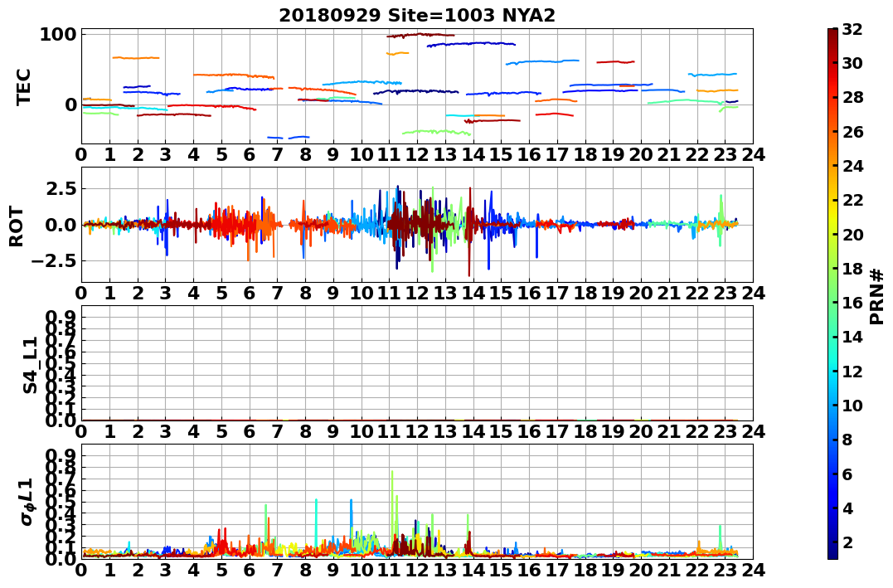The image size is (893, 588).
Task: Click hour 6 label under the ROT panel
Action: 250,293
